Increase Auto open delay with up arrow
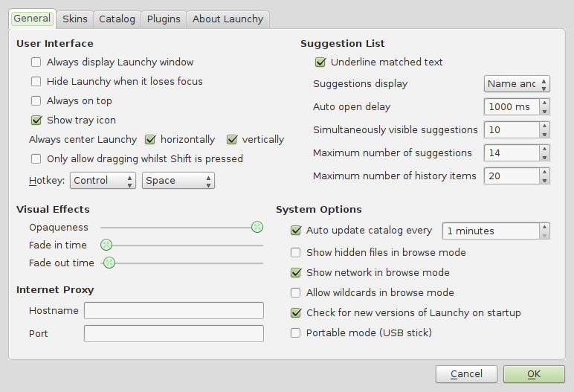 point(544,103)
